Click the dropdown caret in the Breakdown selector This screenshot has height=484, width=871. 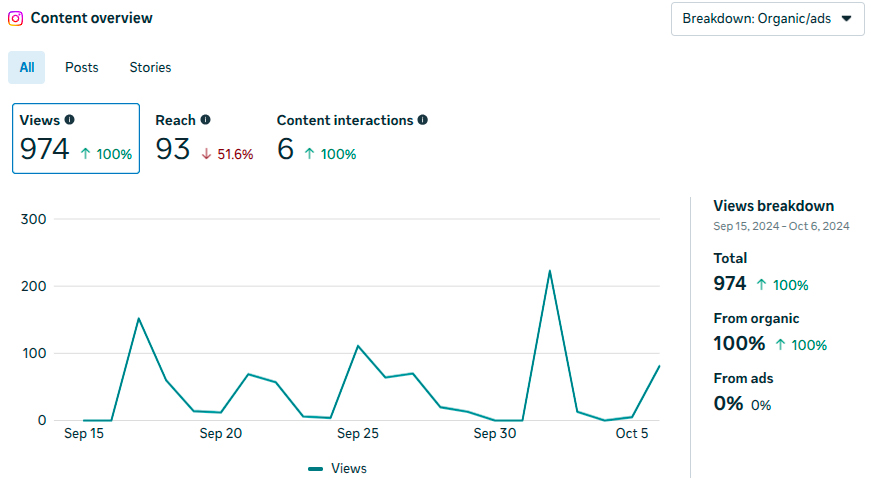(847, 18)
